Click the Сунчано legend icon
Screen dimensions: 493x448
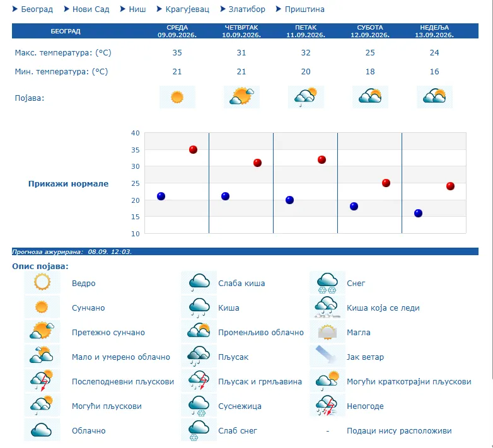(42, 307)
